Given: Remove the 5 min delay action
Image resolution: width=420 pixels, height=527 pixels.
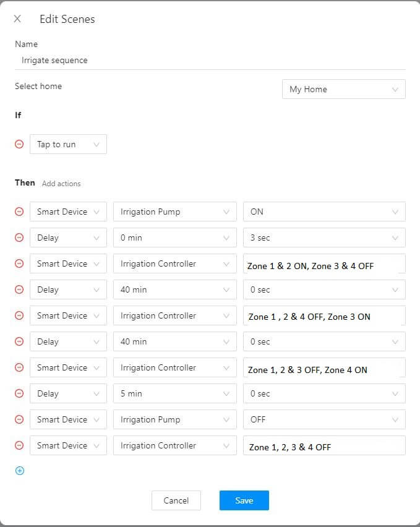Looking at the screenshot, I should (20, 393).
